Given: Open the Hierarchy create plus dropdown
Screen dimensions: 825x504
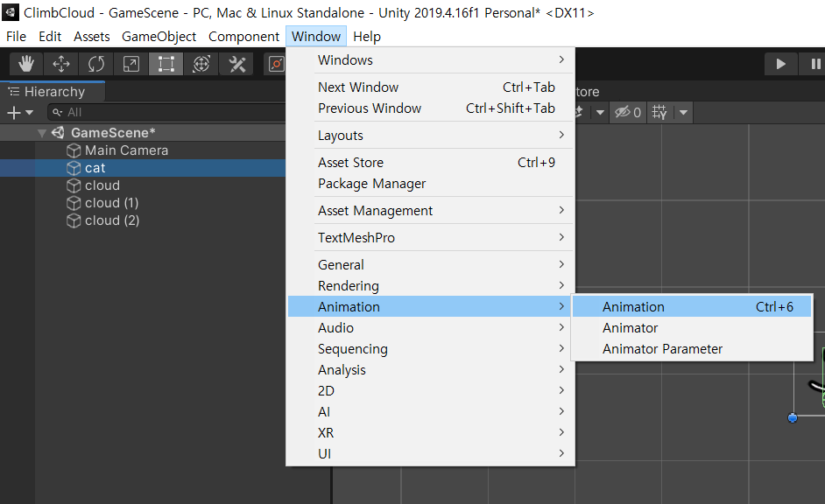Looking at the screenshot, I should click(x=20, y=113).
